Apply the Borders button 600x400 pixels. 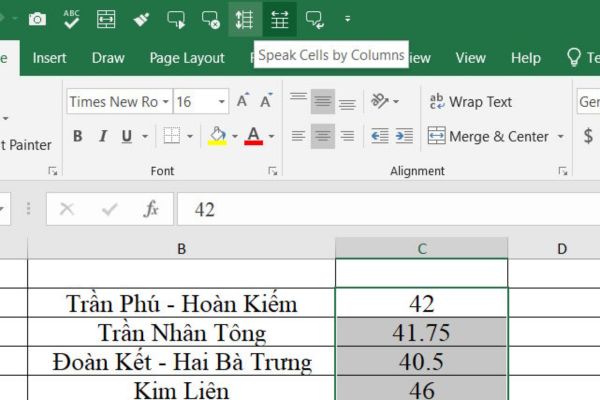point(172,136)
